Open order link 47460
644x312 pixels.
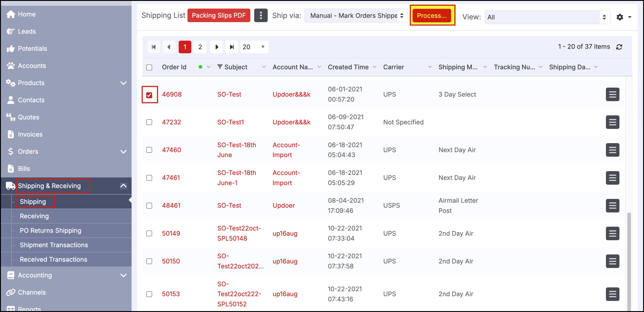(171, 150)
